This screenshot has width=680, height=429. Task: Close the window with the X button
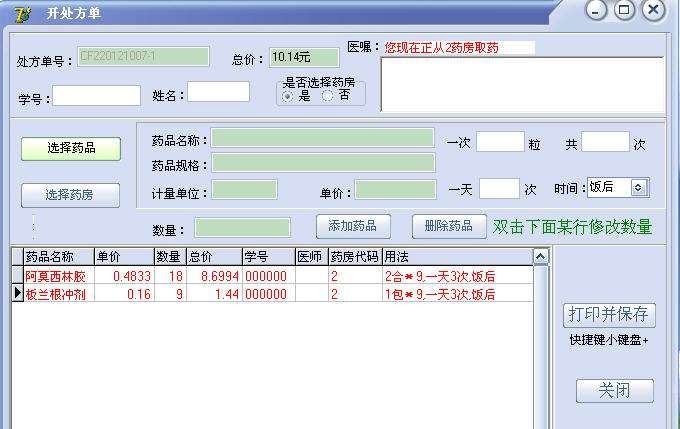click(653, 10)
